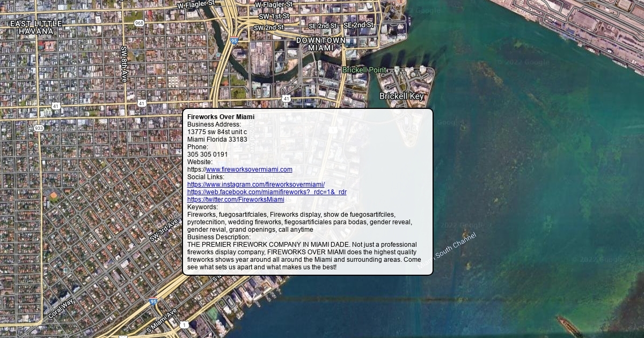
Task: Click route 41 shield beside SW 8th Ave
Action: tap(141, 103)
